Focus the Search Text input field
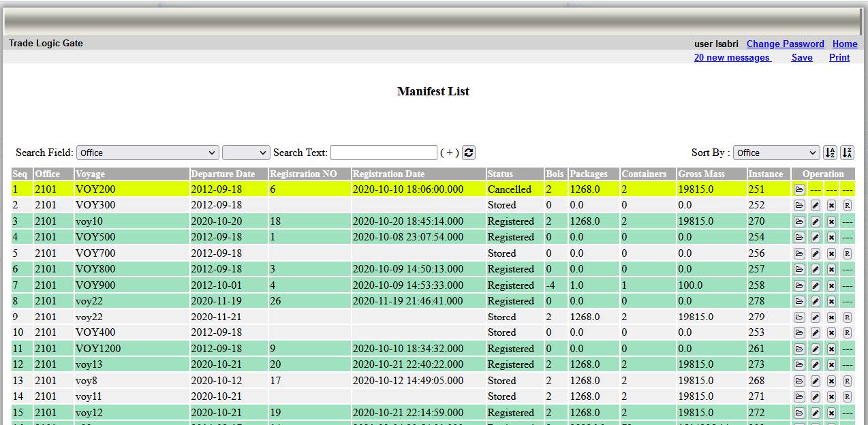The width and height of the screenshot is (868, 425). 384,153
